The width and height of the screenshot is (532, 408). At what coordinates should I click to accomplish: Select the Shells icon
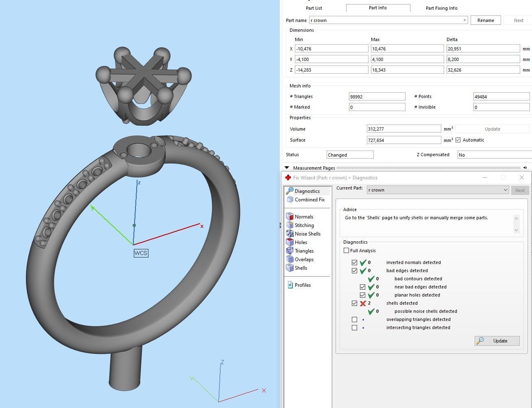point(290,268)
